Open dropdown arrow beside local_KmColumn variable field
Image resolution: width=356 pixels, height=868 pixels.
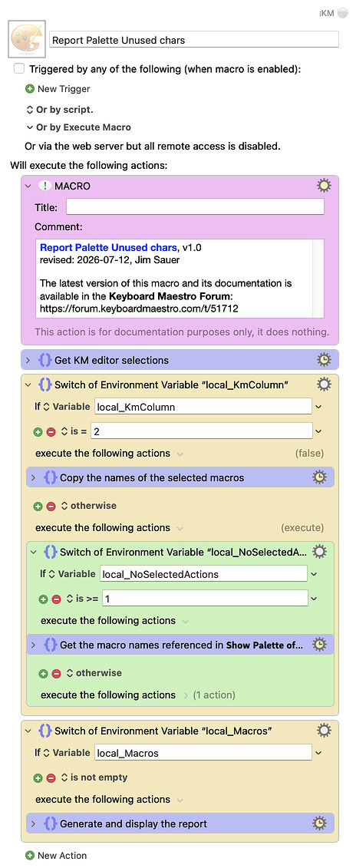pos(318,407)
